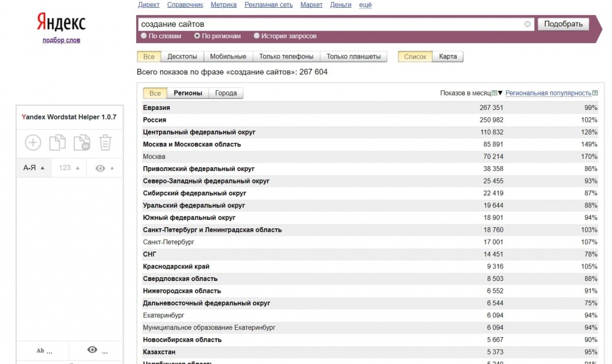Image resolution: width=612 pixels, height=364 pixels.
Task: Toggle the eye visibility icon in Wordstat Helper
Action: pyautogui.click(x=100, y=167)
